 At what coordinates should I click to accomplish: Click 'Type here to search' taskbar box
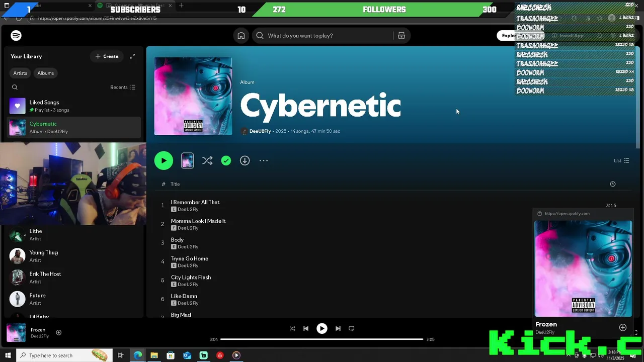pos(64,355)
